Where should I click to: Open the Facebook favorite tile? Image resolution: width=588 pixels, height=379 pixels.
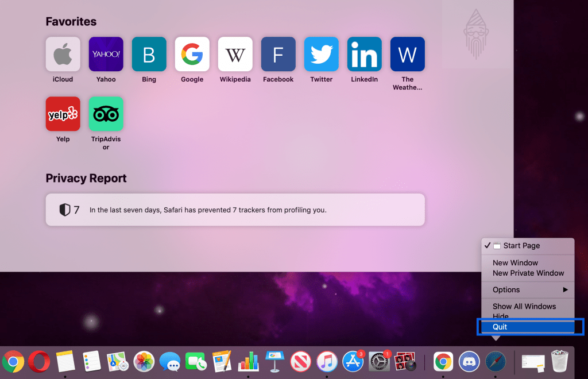[278, 54]
